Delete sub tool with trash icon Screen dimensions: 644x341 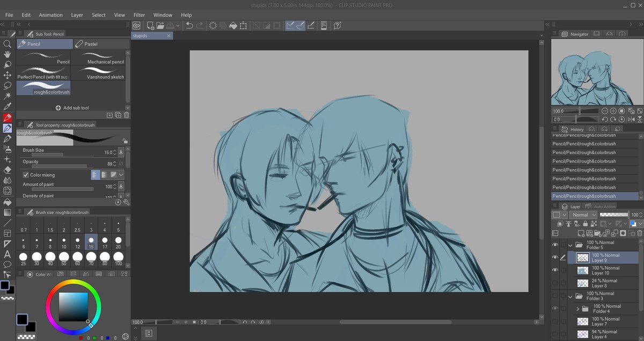[x=127, y=115]
